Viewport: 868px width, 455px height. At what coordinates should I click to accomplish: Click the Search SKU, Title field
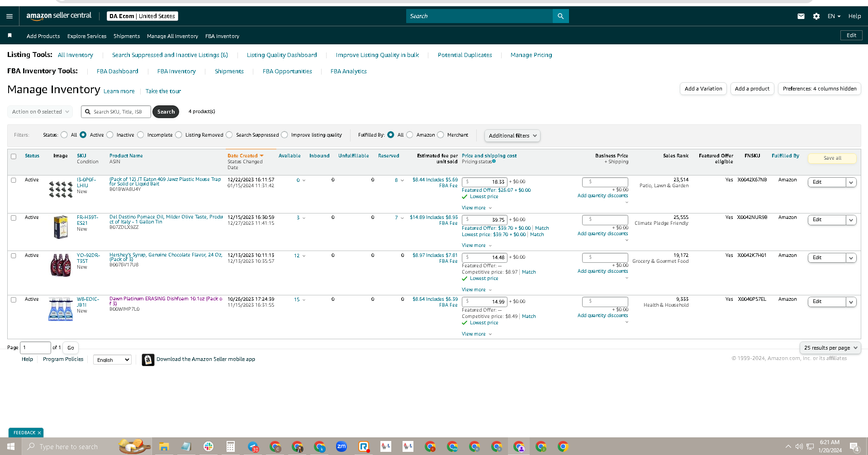point(116,112)
